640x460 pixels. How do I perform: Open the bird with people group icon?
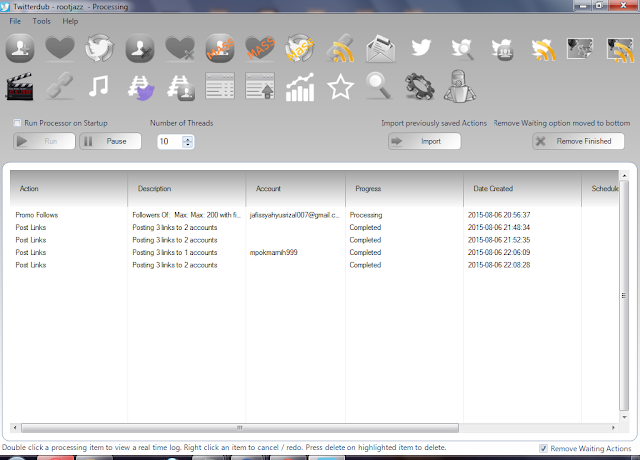pyautogui.click(x=502, y=49)
